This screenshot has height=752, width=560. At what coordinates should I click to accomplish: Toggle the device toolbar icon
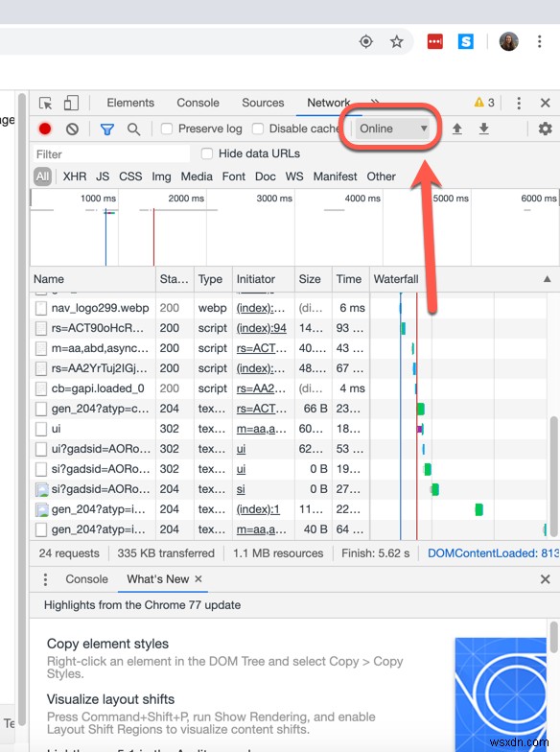[71, 104]
